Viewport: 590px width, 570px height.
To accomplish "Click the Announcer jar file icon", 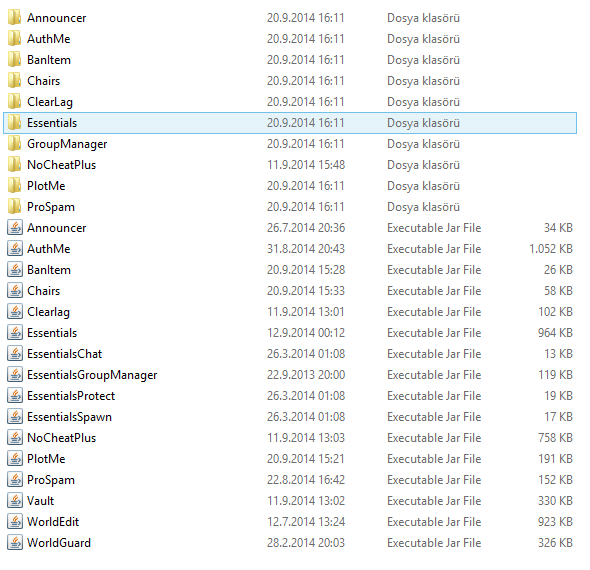I will pos(15,228).
